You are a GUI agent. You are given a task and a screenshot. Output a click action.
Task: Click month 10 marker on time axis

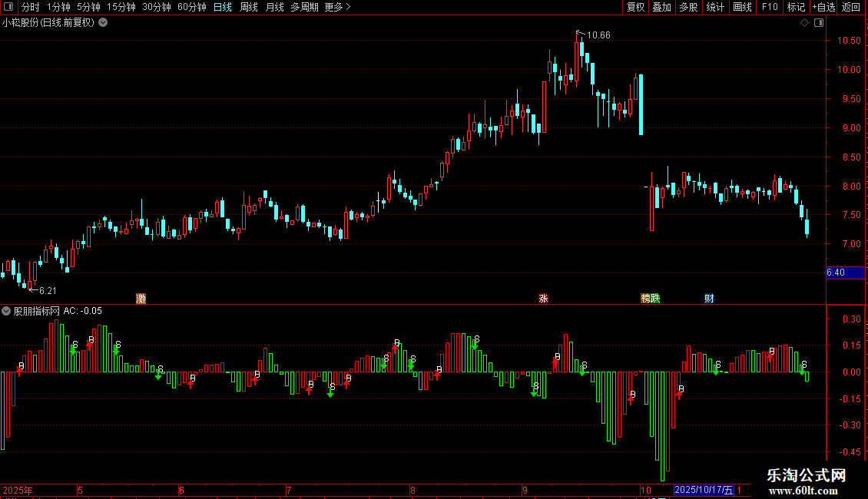tap(645, 490)
